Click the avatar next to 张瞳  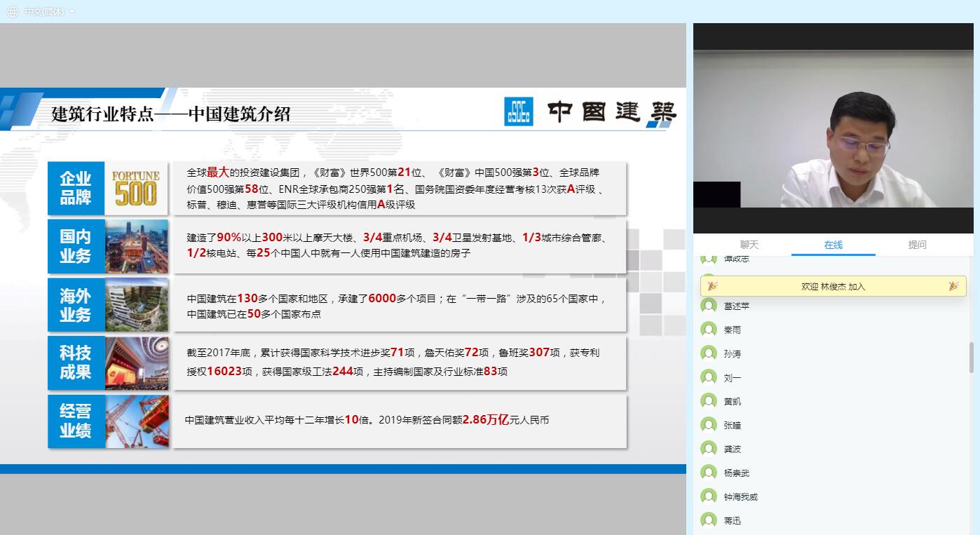point(709,425)
